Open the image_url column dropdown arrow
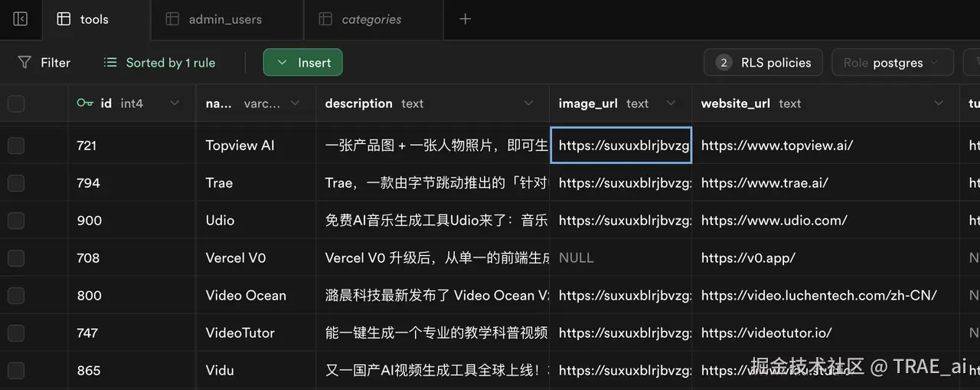 [x=671, y=103]
